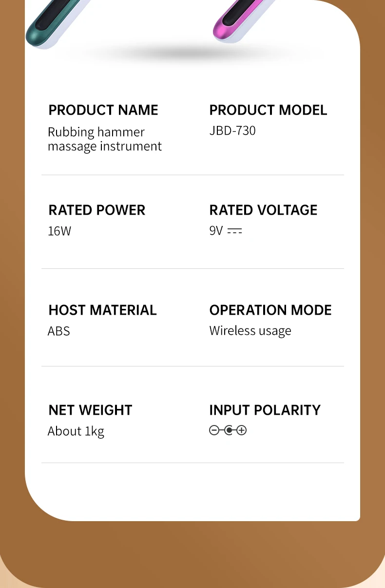Select the INPUT POLARITY heading

point(265,410)
